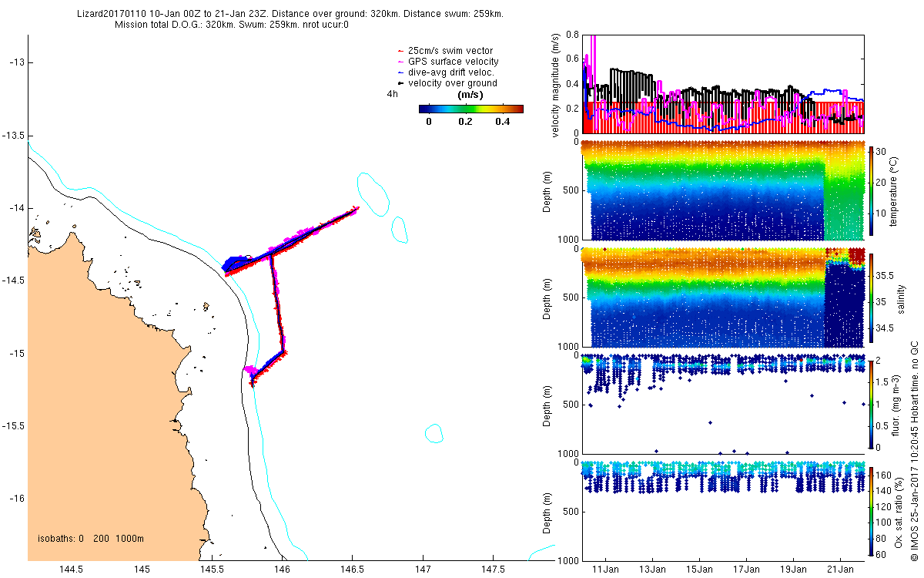Click the salinity colorbar scale
924x578 pixels.
click(872, 297)
